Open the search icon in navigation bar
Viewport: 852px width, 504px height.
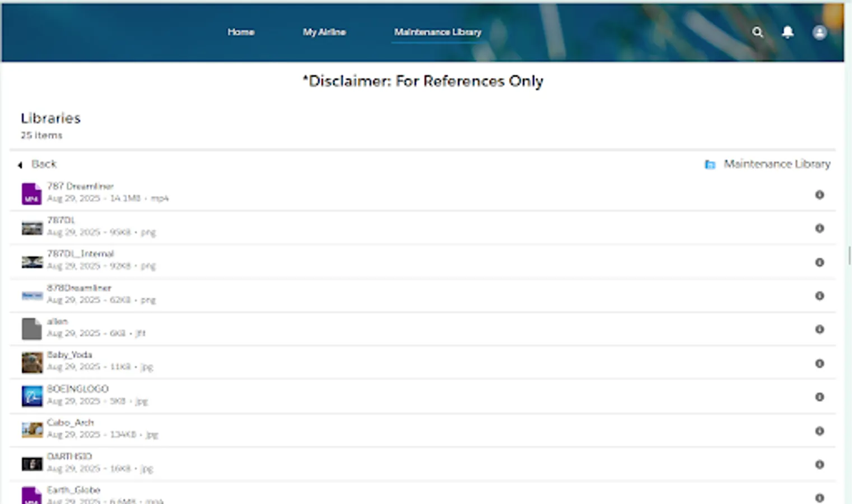(757, 32)
